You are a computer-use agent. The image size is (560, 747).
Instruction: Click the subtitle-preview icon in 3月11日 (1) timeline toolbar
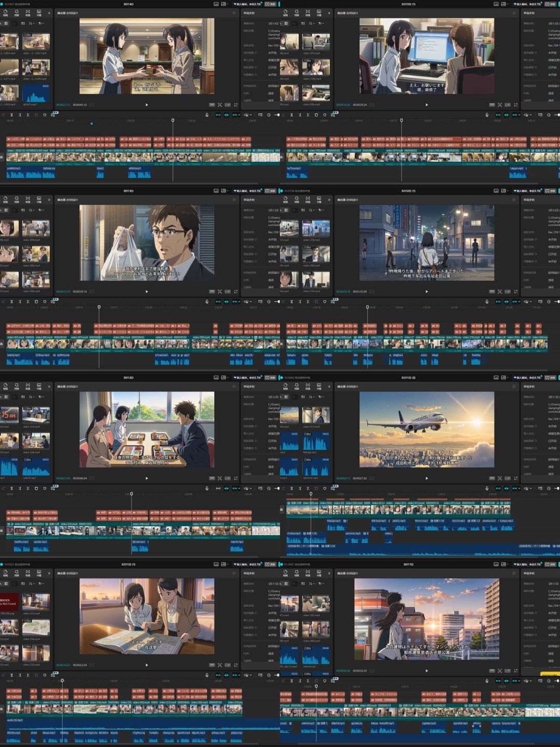(260, 675)
